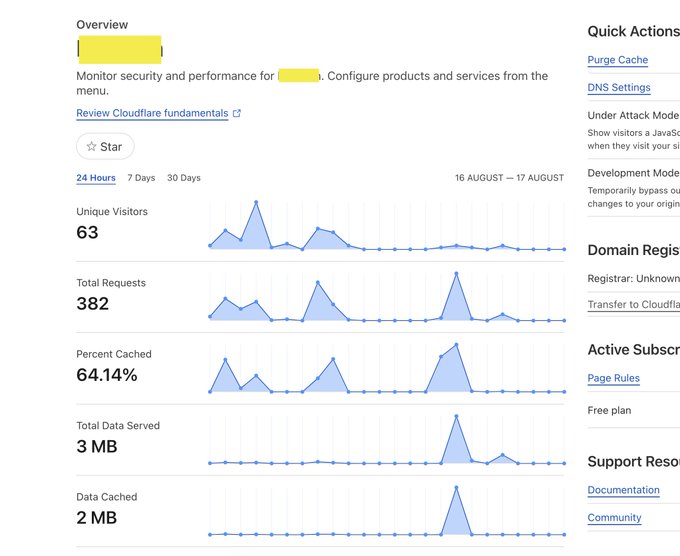This screenshot has height=556, width=680.
Task: Click the star icon in Star button
Action: coord(91,146)
